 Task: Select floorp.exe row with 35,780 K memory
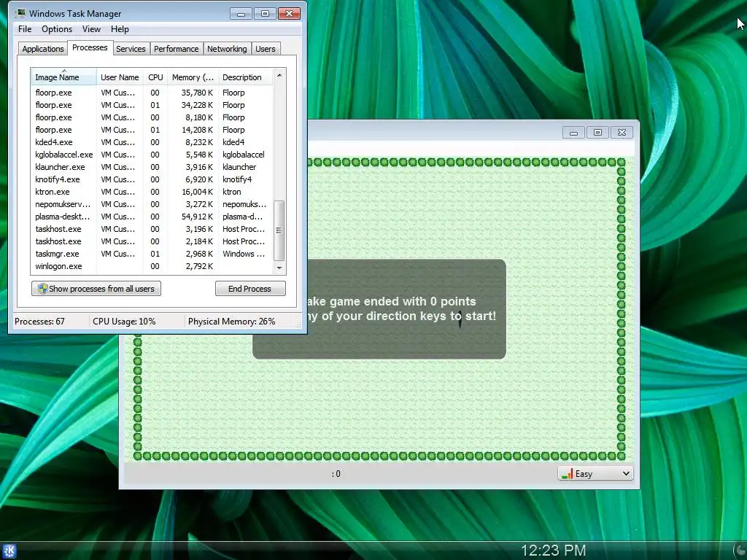(152, 93)
